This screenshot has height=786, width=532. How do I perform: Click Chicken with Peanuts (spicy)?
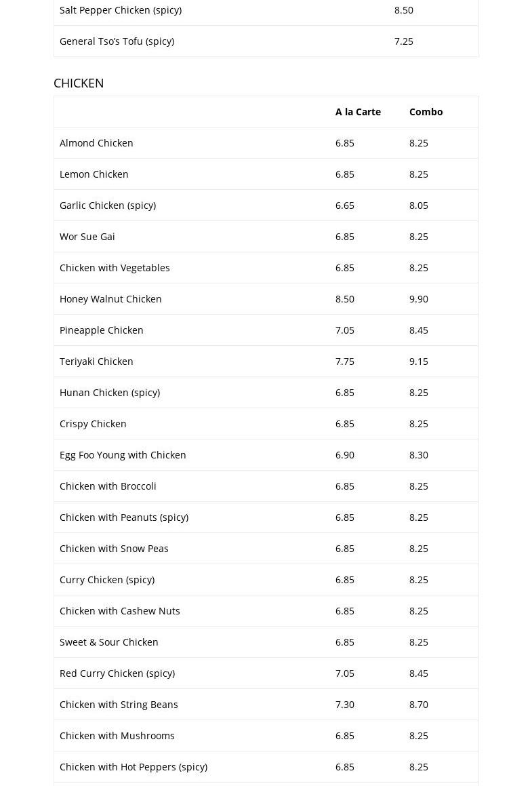coord(124,517)
